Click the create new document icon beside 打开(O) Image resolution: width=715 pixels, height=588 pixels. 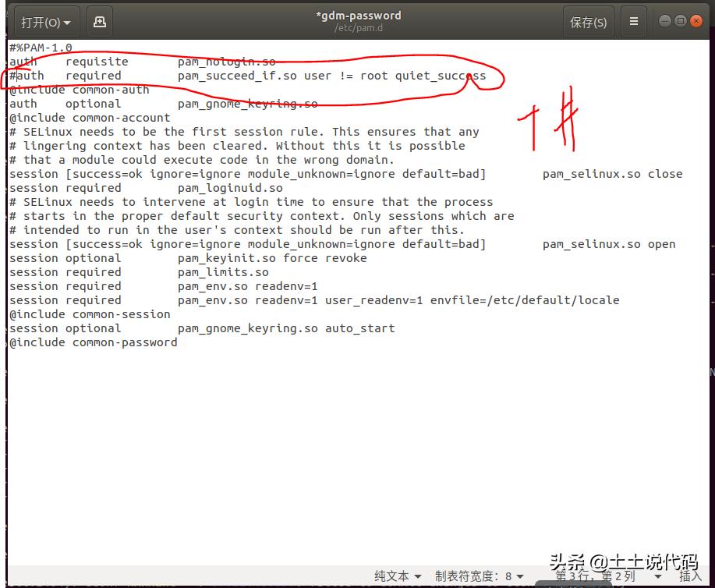(97, 21)
